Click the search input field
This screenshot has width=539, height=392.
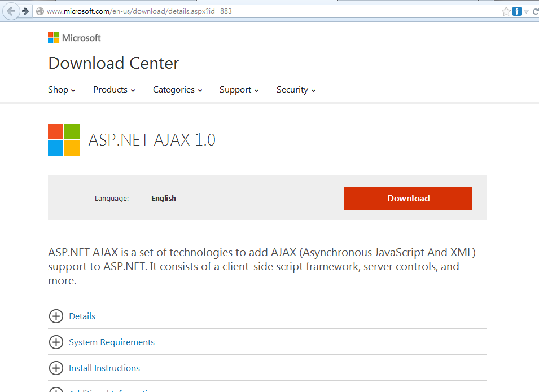pos(496,61)
